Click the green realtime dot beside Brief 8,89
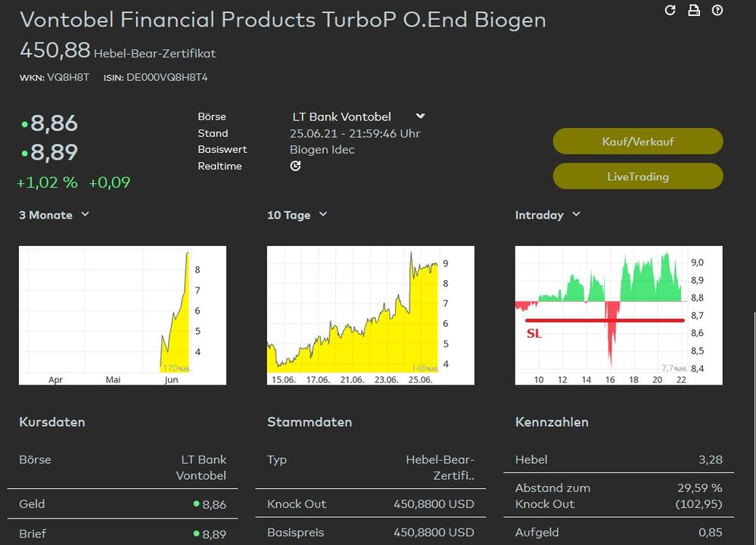Viewport: 756px width, 545px height. coord(198,534)
